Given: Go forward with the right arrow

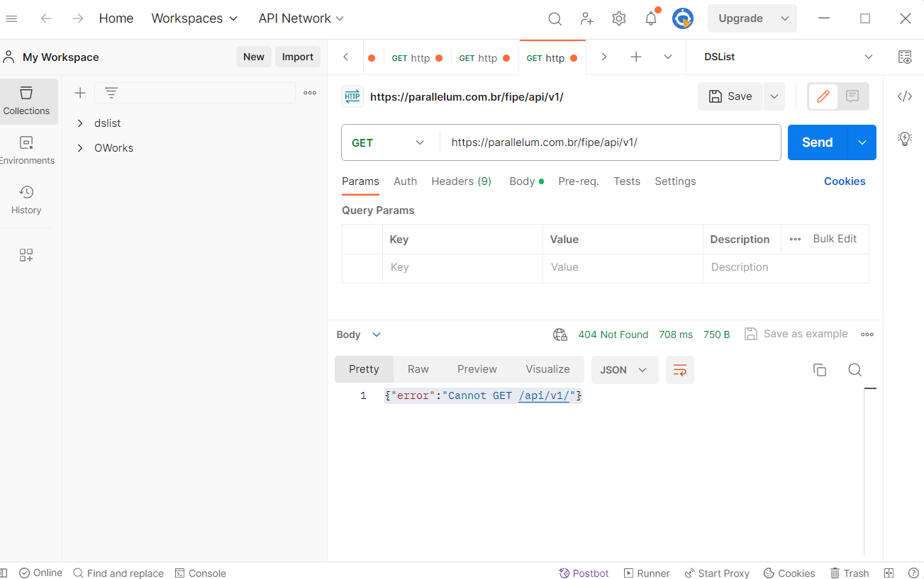Looking at the screenshot, I should [x=78, y=18].
